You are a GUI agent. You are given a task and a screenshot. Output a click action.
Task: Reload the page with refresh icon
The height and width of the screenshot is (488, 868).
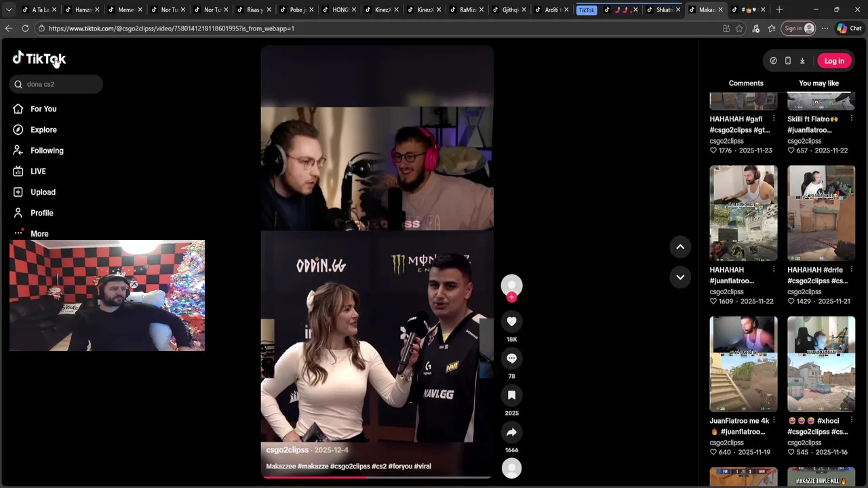(25, 28)
